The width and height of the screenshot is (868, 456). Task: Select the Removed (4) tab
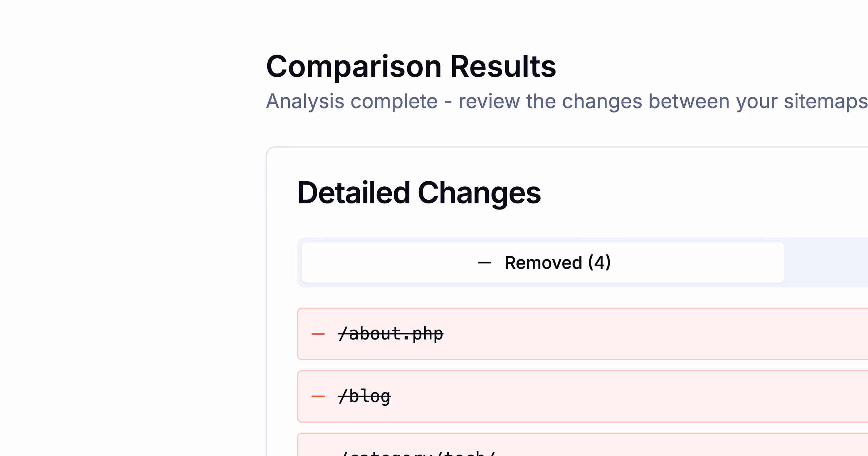coord(542,263)
